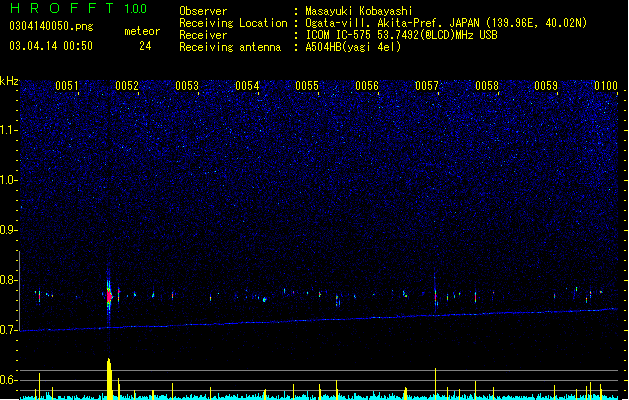Viewport: 629px width, 400px height.
Task: Click the A504HB(yagi 4el) antenna text
Action: [x=353, y=47]
